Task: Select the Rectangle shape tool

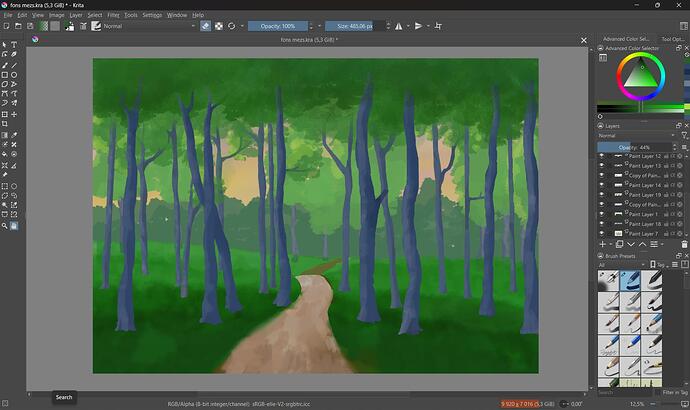Action: (x=5, y=75)
